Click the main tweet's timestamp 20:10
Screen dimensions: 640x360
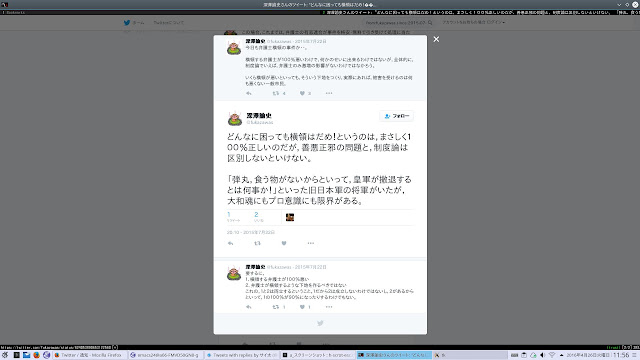click(x=251, y=232)
